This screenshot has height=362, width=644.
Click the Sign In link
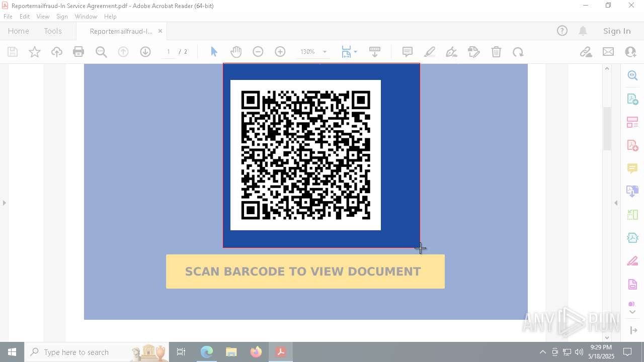tap(617, 31)
